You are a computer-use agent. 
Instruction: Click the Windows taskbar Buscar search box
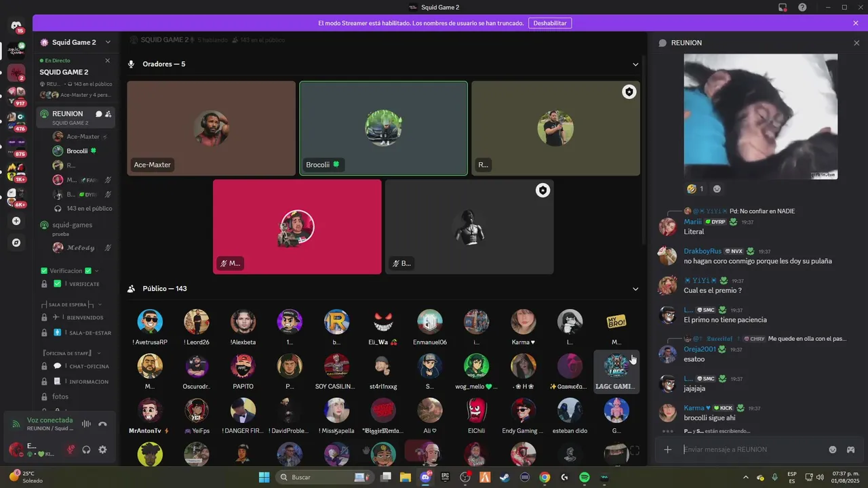click(325, 477)
